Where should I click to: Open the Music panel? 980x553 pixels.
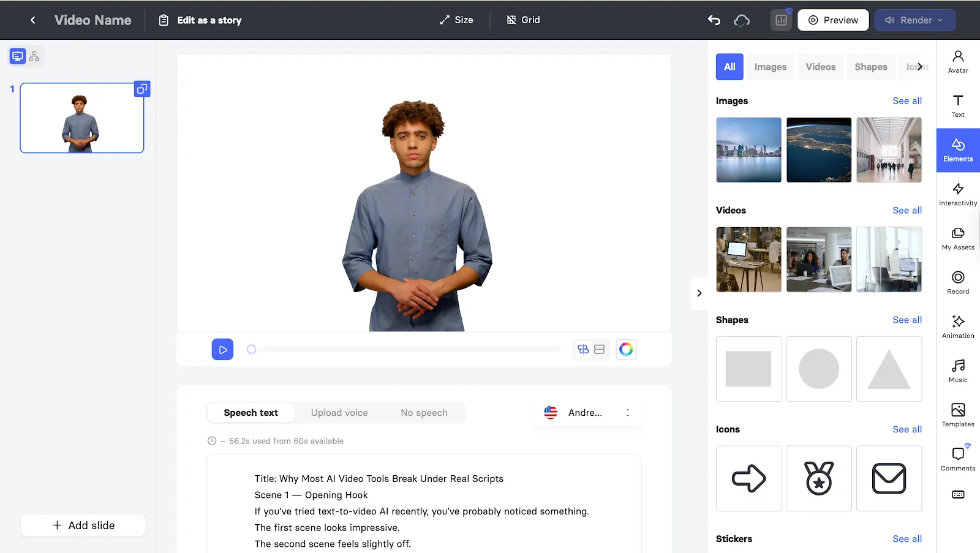point(958,371)
